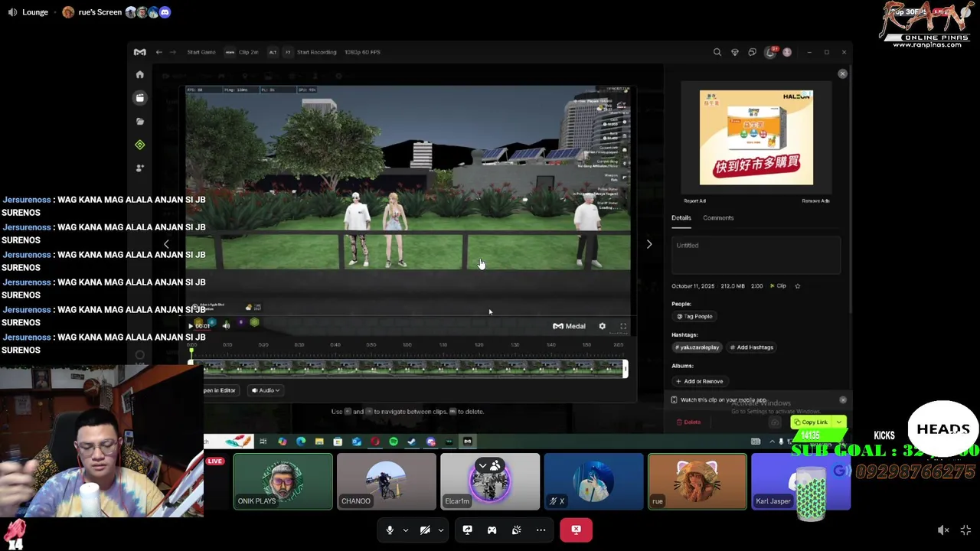Mute the Discord microphone

coord(390,530)
